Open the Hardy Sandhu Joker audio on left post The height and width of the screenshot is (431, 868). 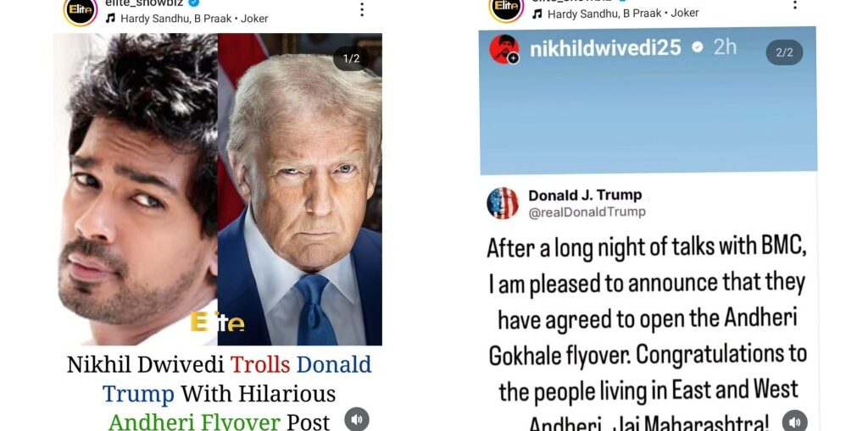click(194, 19)
